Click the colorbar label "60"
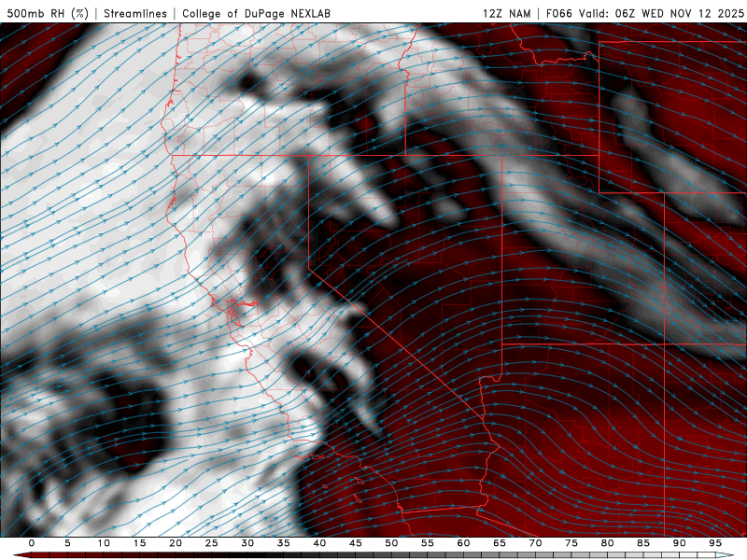Image resolution: width=747 pixels, height=560 pixels. click(463, 543)
